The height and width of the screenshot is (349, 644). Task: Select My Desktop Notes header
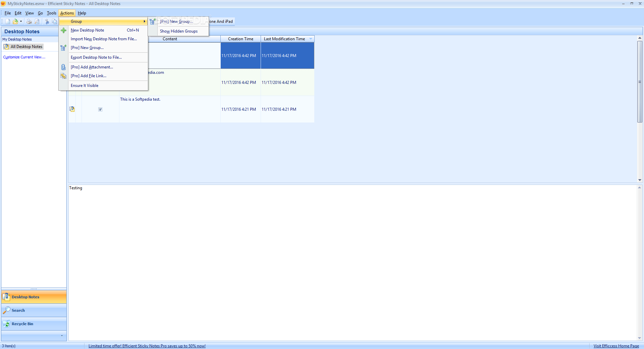[x=17, y=39]
